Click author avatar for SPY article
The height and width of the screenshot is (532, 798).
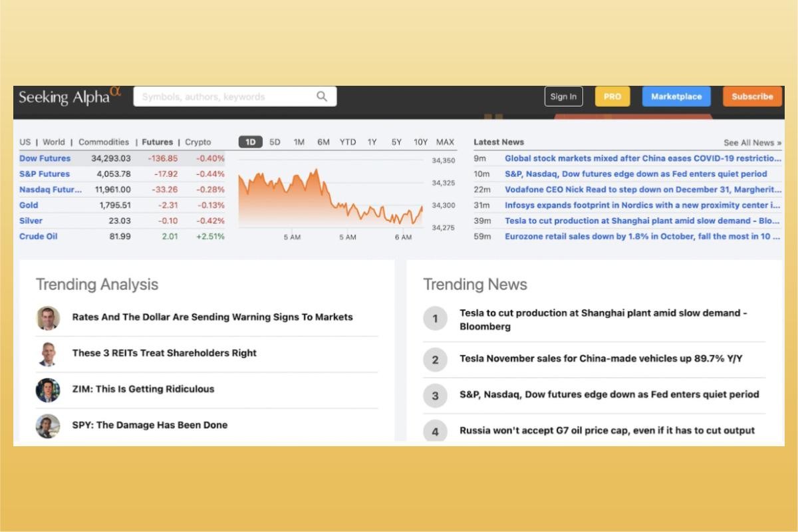point(48,426)
